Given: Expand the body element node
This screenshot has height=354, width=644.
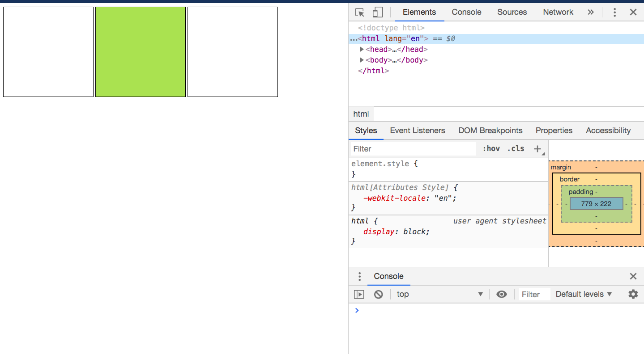Looking at the screenshot, I should (362, 60).
